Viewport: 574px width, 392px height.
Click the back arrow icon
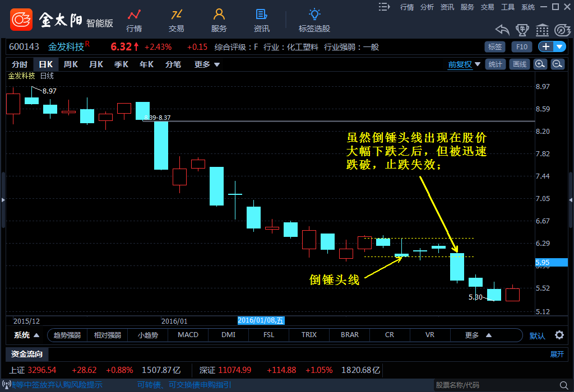502,30
